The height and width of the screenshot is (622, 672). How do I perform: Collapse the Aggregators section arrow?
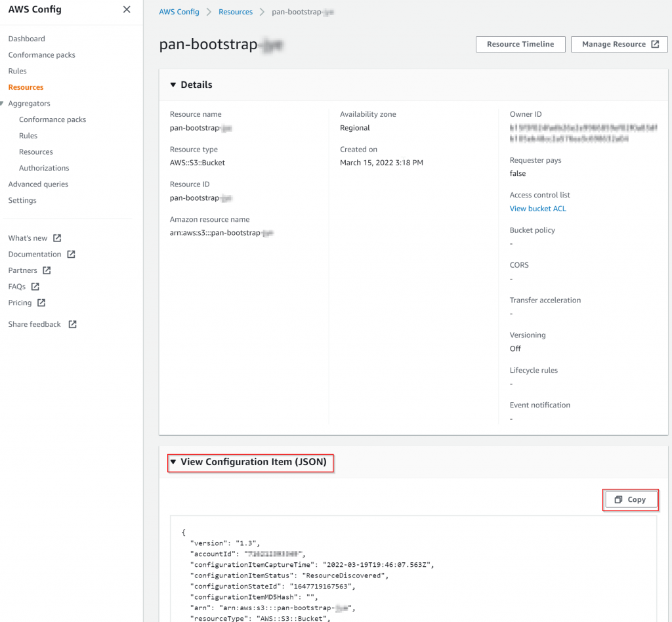click(x=2, y=103)
